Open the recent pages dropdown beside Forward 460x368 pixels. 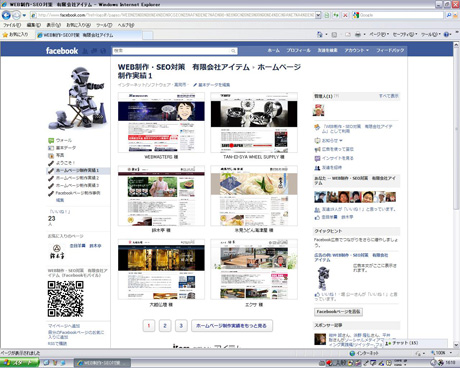pos(24,15)
